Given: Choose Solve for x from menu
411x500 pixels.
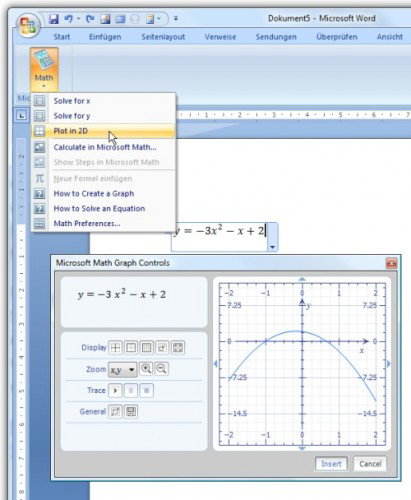Looking at the screenshot, I should [x=103, y=101].
